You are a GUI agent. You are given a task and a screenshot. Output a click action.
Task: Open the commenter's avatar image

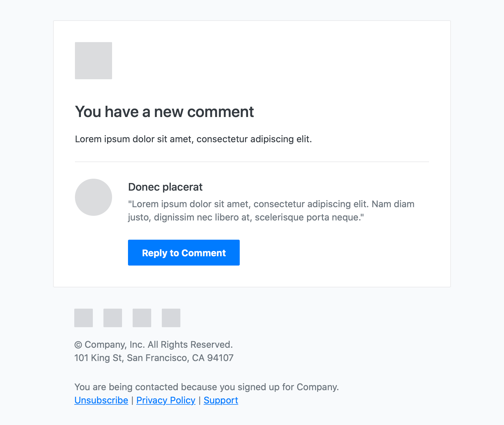tap(93, 197)
